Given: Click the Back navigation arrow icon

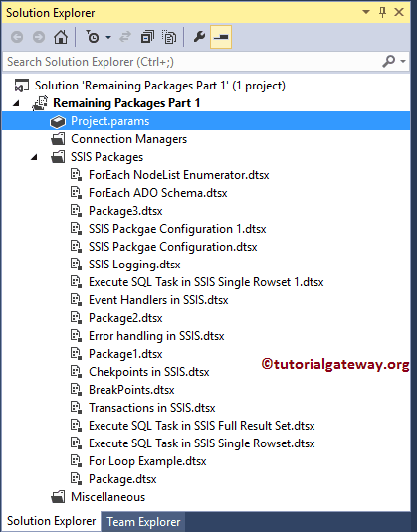Looking at the screenshot, I should point(17,37).
